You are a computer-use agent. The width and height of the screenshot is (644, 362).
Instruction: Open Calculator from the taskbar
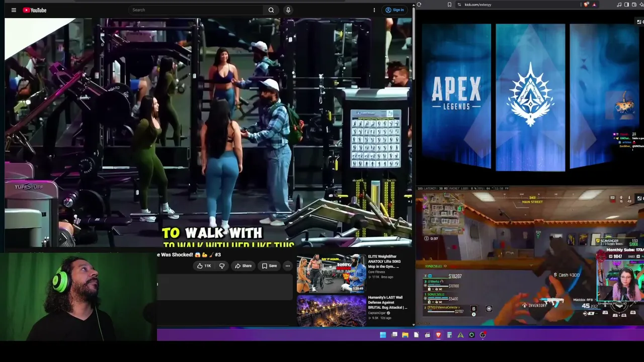449,335
